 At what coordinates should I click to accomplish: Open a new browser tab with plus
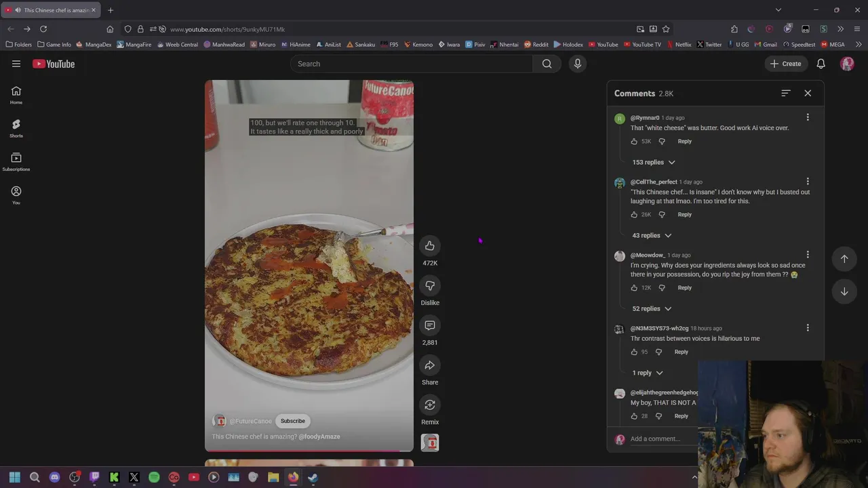coord(111,10)
